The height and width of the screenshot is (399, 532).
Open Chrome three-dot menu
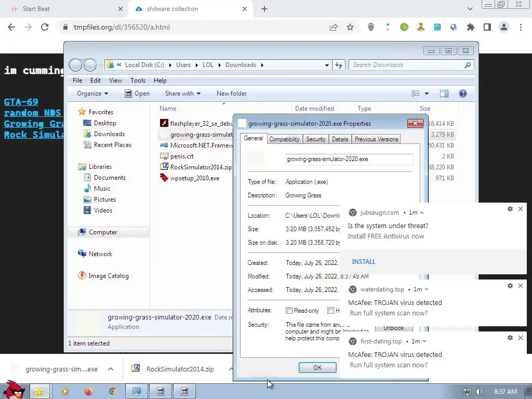click(521, 27)
